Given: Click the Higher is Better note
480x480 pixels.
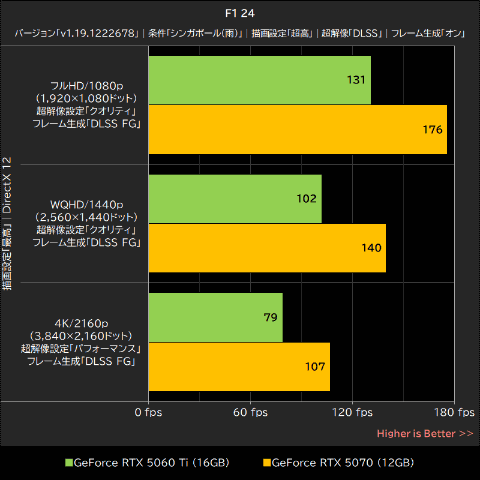Looking at the screenshot, I should coord(425,433).
